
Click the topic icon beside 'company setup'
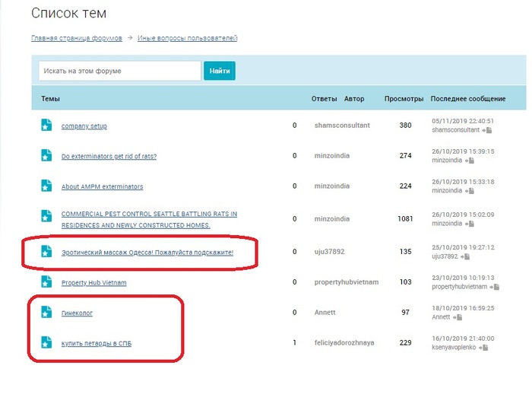pyautogui.click(x=46, y=125)
